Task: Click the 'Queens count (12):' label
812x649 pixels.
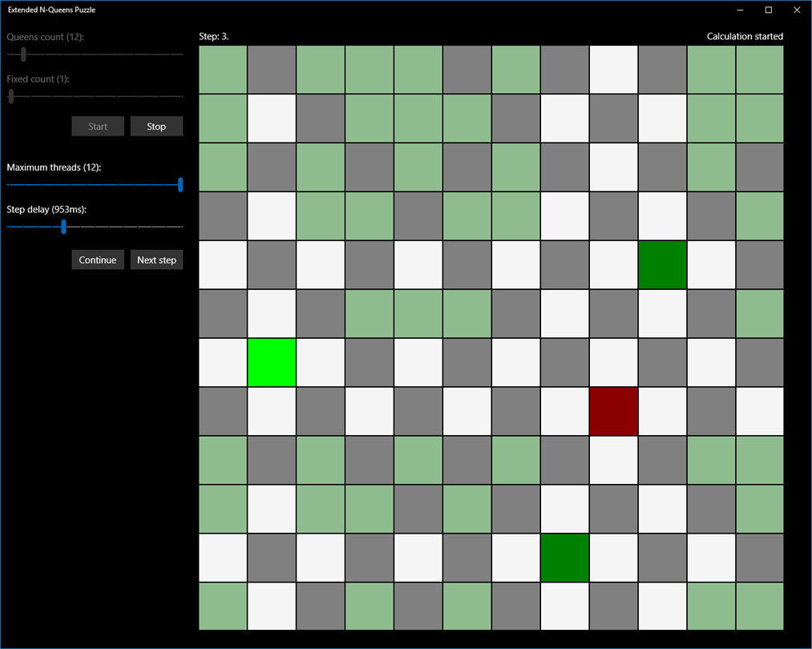Action: (46, 38)
